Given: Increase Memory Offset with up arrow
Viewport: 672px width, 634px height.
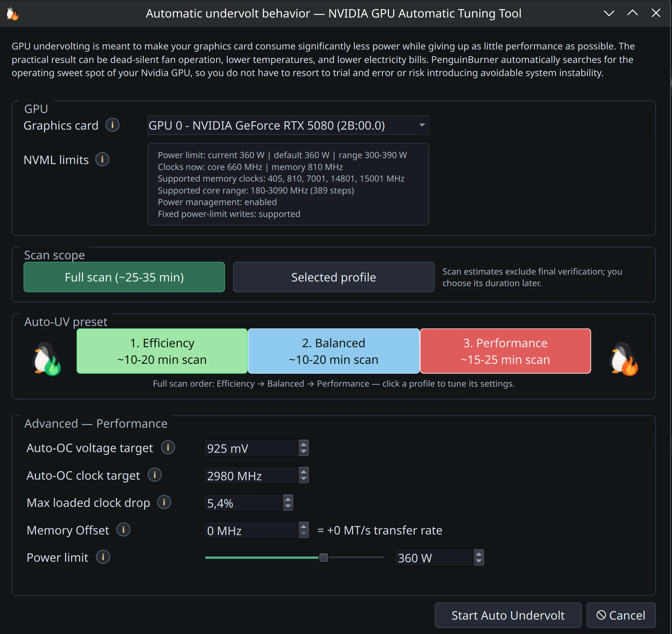Looking at the screenshot, I should tap(303, 527).
